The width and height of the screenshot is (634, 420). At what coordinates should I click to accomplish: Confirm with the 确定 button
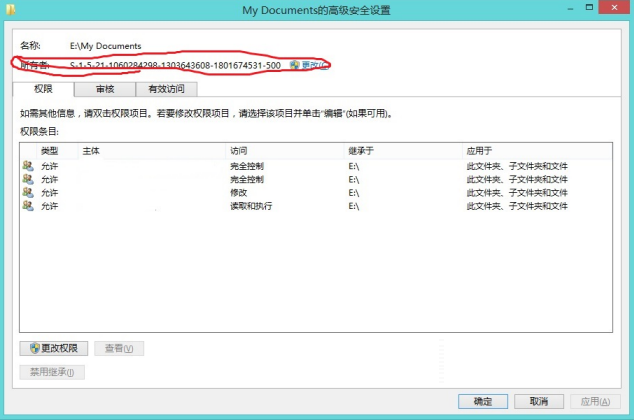click(x=483, y=401)
